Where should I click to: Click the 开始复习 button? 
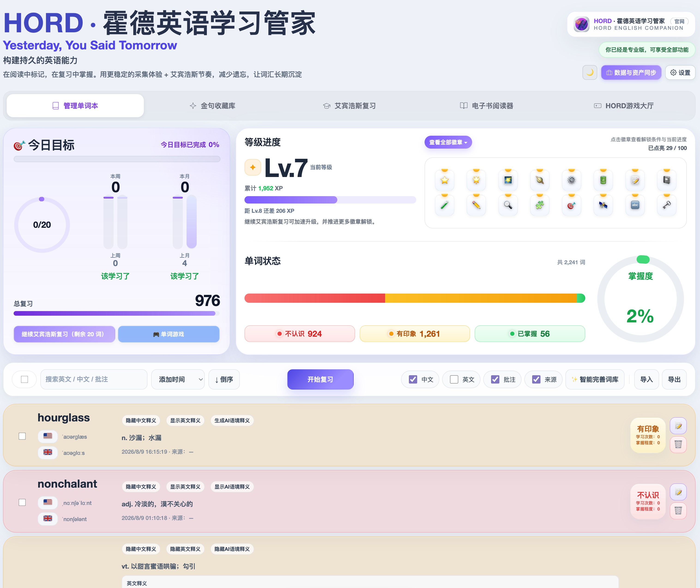point(320,379)
